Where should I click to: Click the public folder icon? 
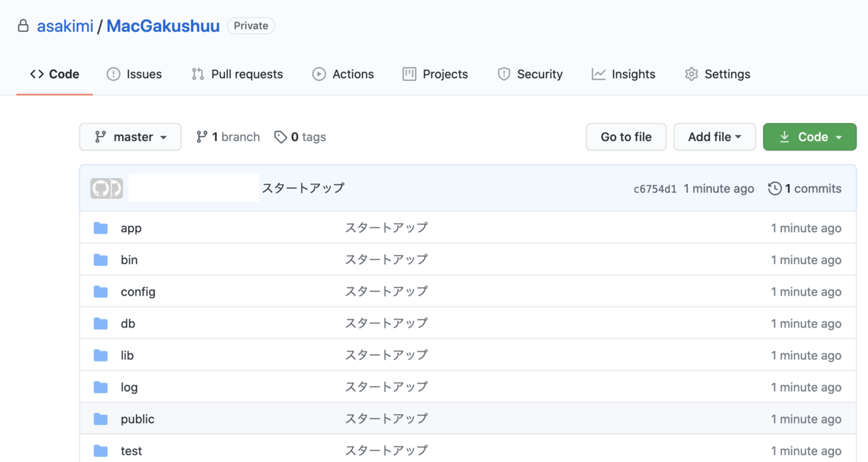pos(101,419)
